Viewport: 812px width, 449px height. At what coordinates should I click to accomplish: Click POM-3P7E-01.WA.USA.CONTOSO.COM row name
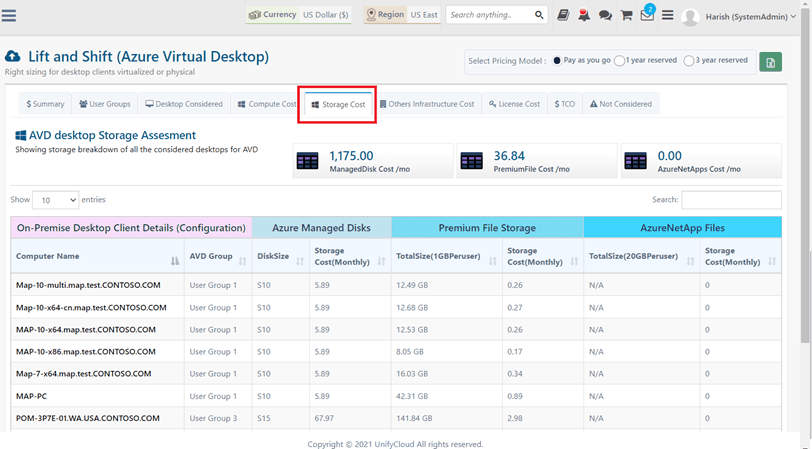pyautogui.click(x=88, y=418)
